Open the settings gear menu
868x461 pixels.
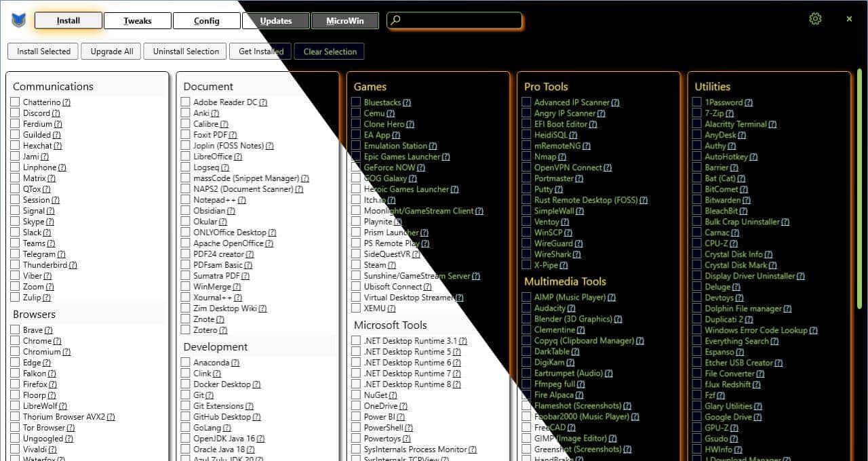(815, 19)
